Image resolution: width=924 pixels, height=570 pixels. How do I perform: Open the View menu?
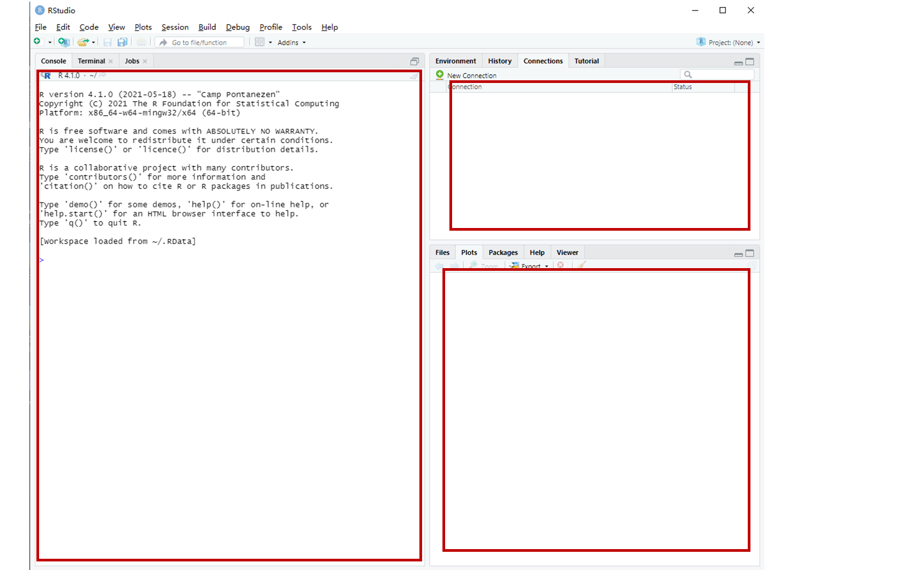pyautogui.click(x=116, y=27)
